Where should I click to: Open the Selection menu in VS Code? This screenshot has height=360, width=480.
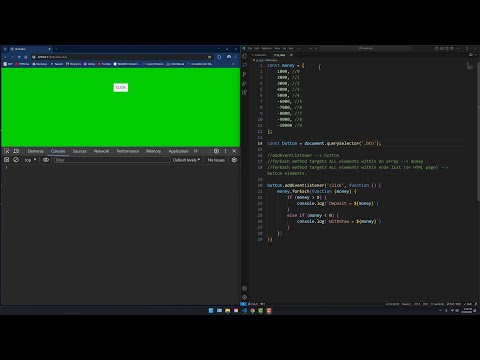point(267,48)
